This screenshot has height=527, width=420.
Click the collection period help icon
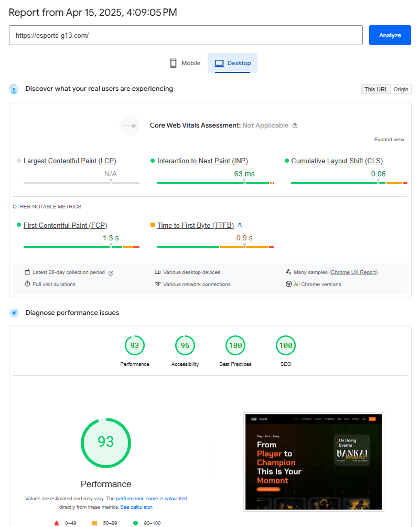pyautogui.click(x=111, y=273)
